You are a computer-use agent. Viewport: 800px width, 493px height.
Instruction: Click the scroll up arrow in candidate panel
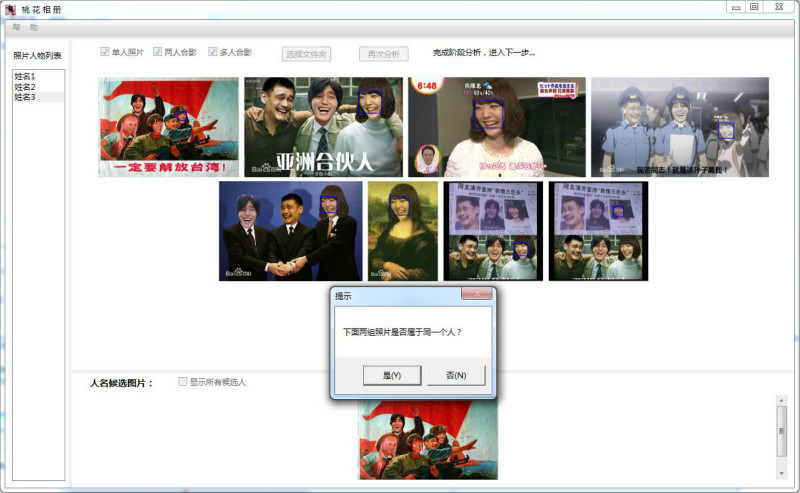tap(781, 401)
